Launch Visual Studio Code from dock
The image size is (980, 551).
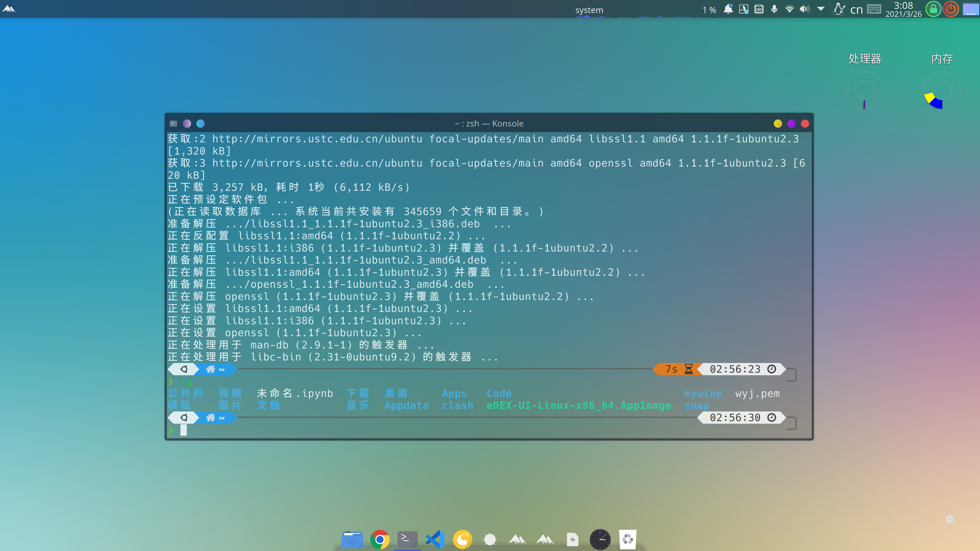(435, 539)
